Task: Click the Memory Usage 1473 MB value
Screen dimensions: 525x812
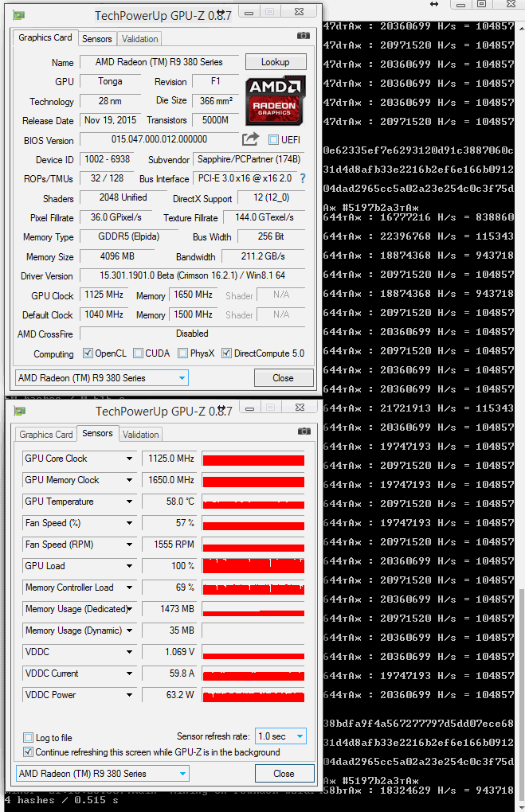Action: point(171,609)
